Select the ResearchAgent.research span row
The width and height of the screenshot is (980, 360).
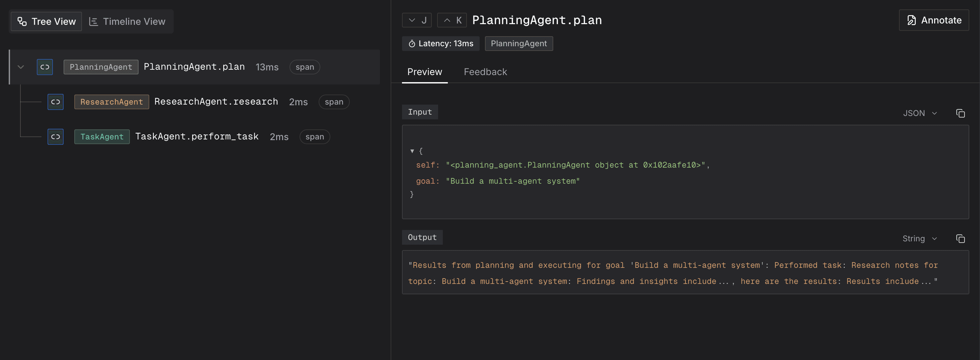click(216, 102)
